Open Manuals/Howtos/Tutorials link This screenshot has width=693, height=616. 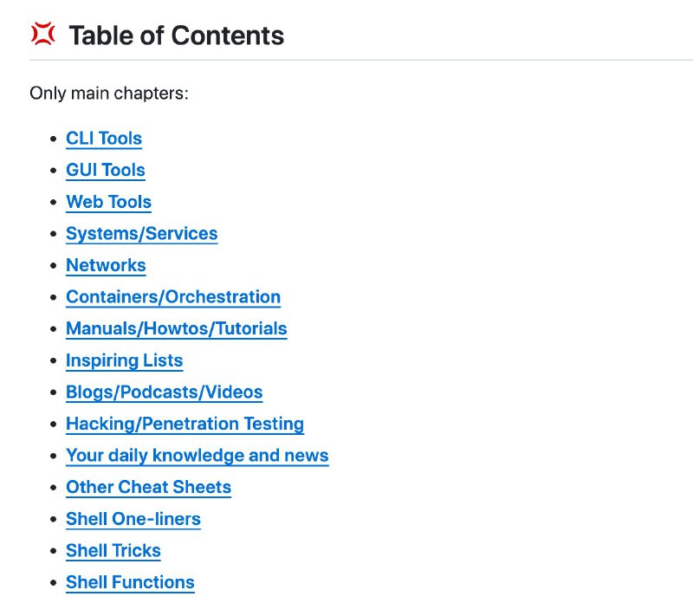point(176,329)
